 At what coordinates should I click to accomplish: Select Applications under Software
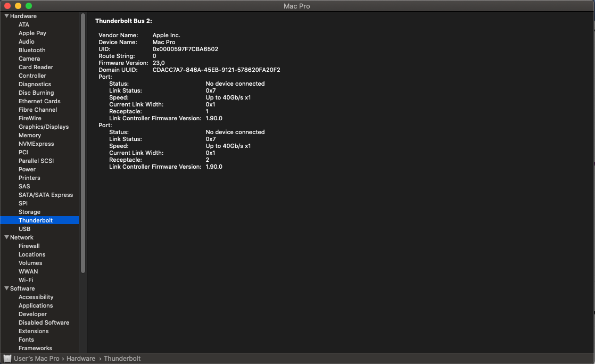[x=36, y=305]
